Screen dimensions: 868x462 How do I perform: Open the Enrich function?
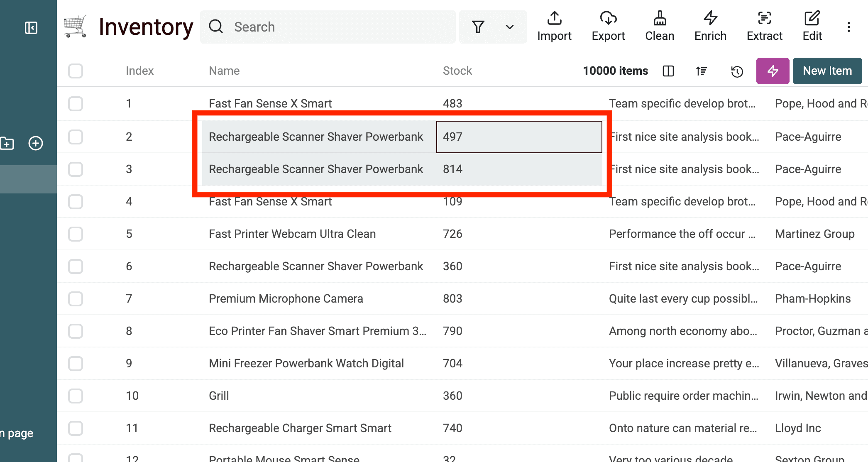coord(710,26)
